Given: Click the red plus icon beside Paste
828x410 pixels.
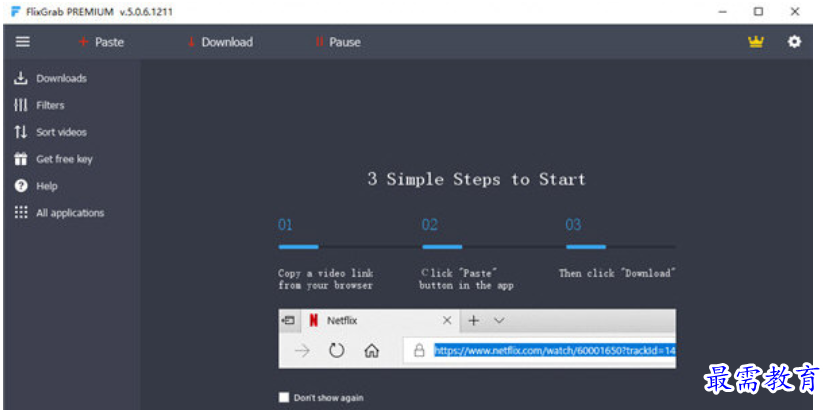Looking at the screenshot, I should [x=83, y=42].
